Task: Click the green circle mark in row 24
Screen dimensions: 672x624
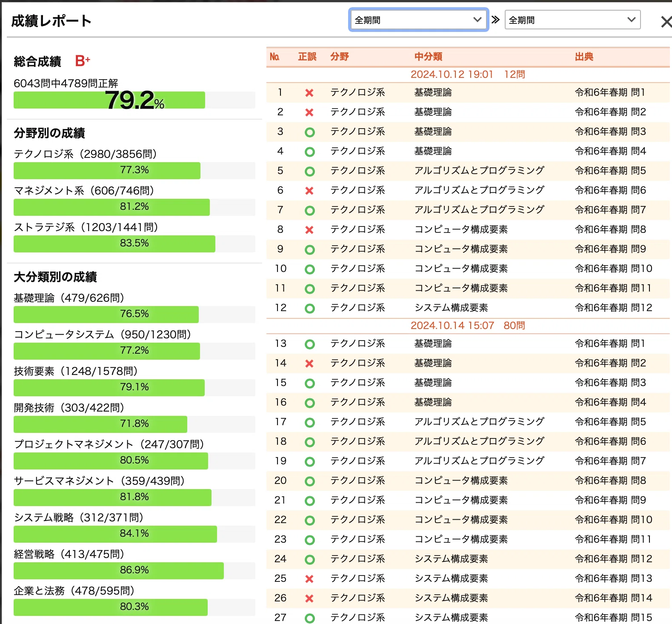Action: pyautogui.click(x=310, y=559)
